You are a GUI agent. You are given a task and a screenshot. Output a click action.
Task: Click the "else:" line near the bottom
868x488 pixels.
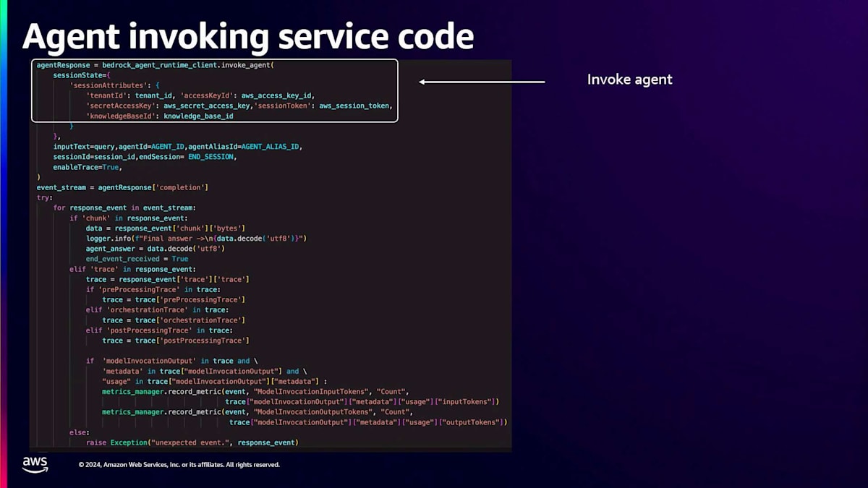(x=80, y=432)
